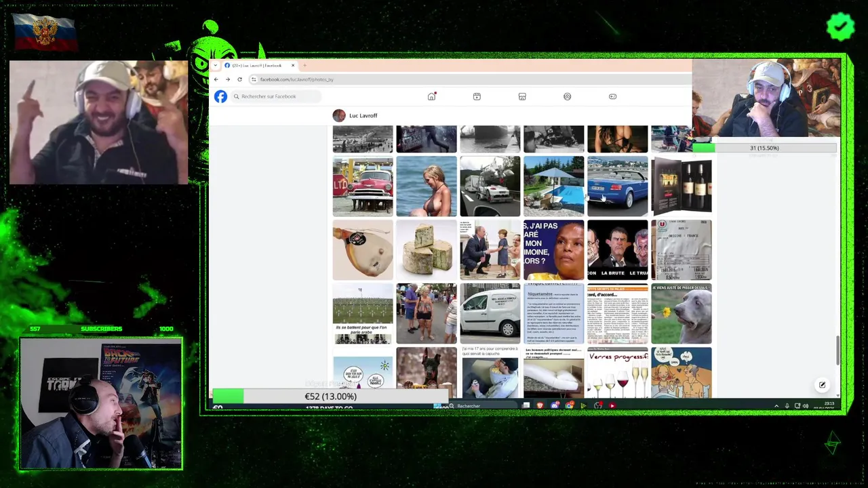Open the pillow on bed photo
Viewport: 868px width, 488px height.
(x=553, y=373)
